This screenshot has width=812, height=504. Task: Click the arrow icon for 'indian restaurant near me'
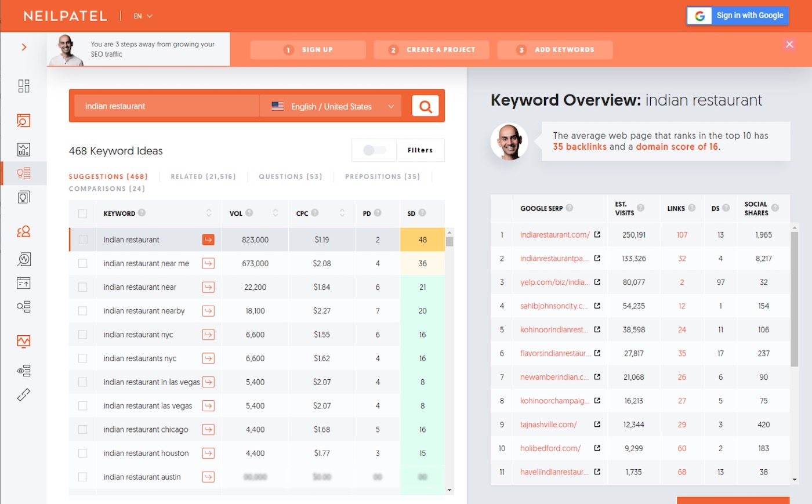208,263
